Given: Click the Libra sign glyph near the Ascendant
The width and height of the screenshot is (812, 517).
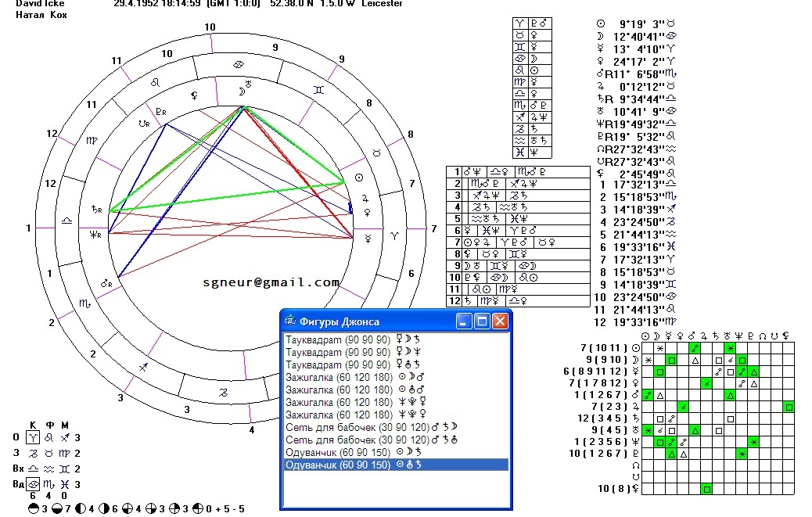Looking at the screenshot, I should 67,221.
